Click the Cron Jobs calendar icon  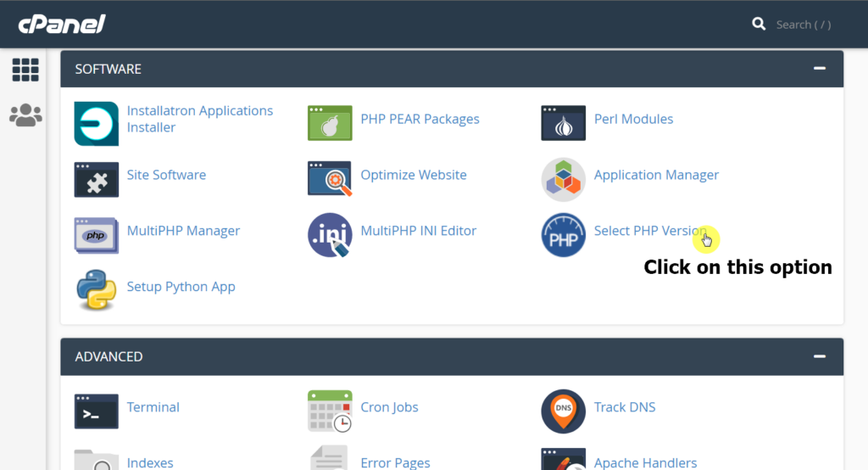(x=330, y=411)
